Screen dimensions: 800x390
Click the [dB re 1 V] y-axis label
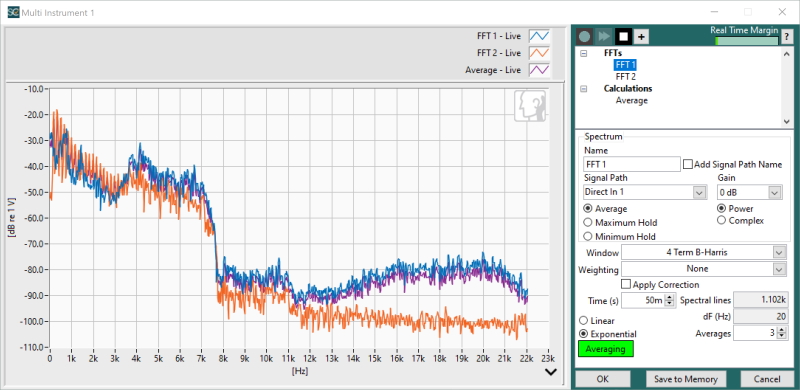point(11,218)
